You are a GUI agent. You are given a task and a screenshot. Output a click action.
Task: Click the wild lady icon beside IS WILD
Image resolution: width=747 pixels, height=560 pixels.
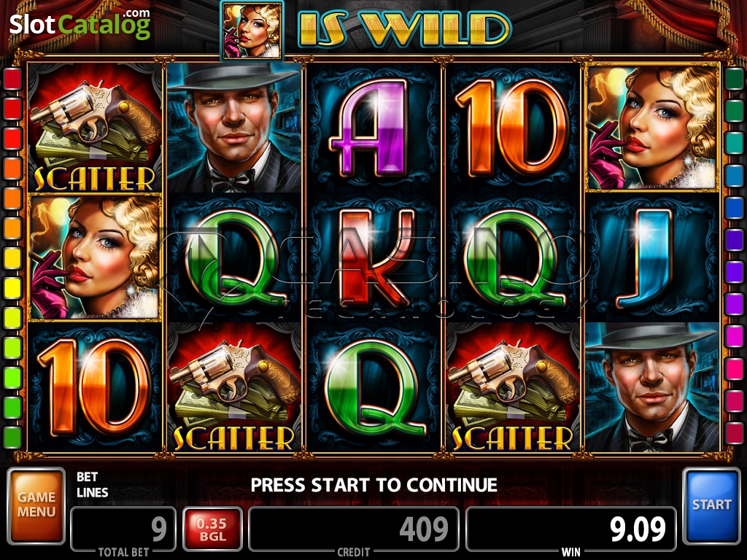click(x=252, y=31)
